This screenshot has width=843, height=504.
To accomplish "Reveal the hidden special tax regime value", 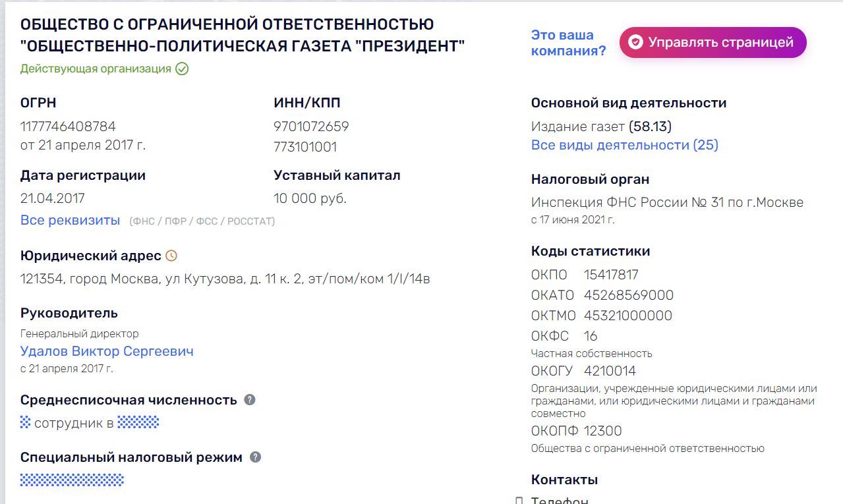I will 72,480.
